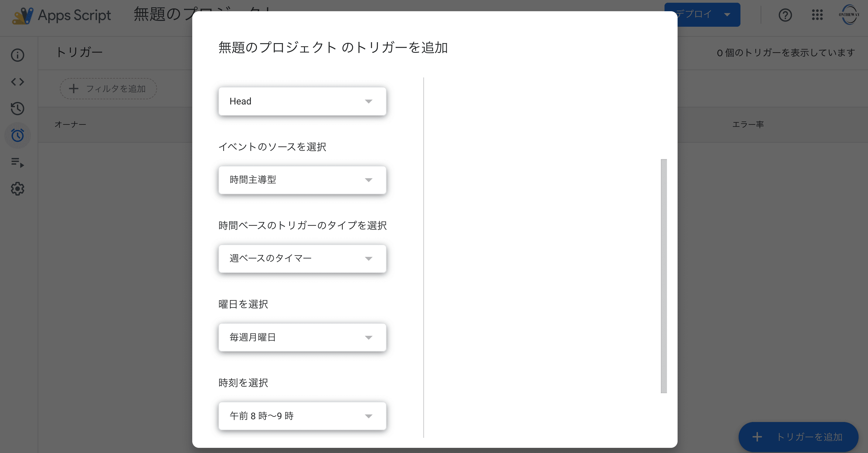Image resolution: width=868 pixels, height=453 pixels.
Task: Click the account profile avatar
Action: 849,15
